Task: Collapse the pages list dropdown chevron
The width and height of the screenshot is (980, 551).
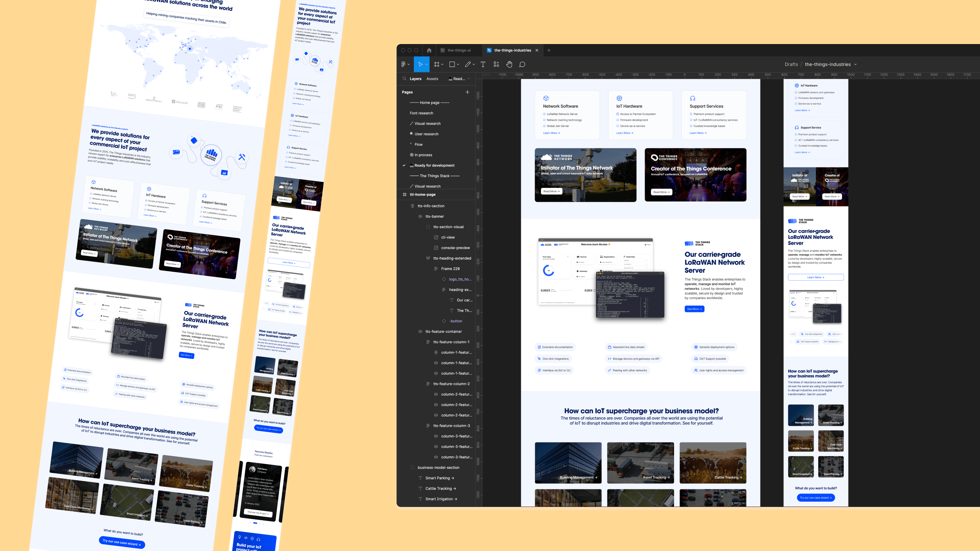Action: [469, 79]
